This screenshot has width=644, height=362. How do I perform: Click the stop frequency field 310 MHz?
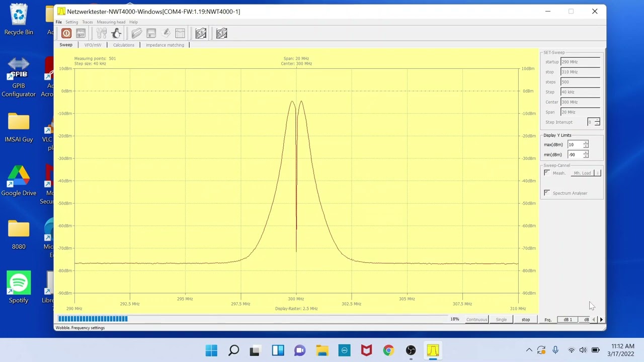click(581, 72)
